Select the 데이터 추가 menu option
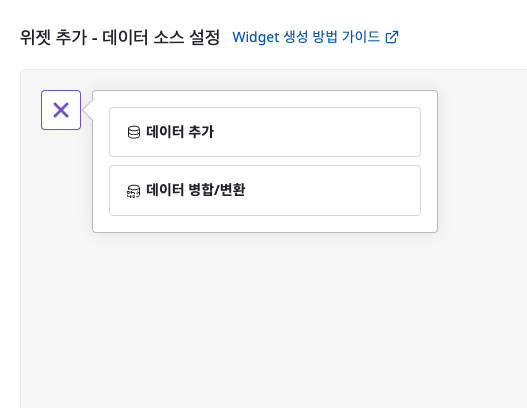Image resolution: width=527 pixels, height=408 pixels. [x=265, y=132]
